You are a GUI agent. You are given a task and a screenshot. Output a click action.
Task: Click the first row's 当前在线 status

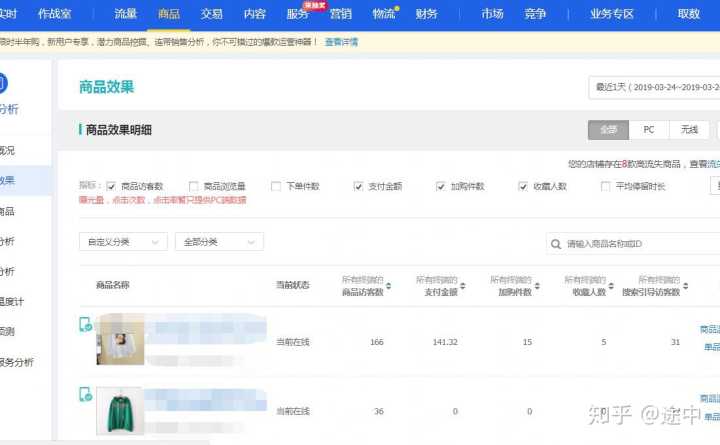point(292,342)
